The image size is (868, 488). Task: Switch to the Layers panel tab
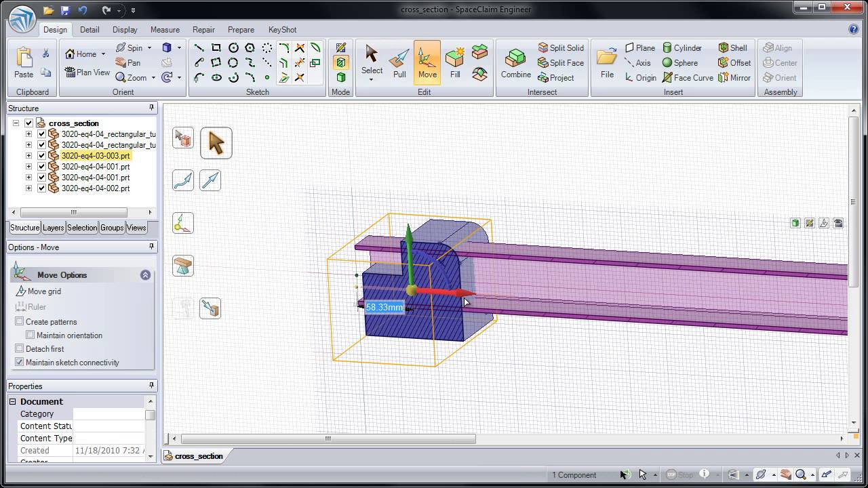(53, 228)
